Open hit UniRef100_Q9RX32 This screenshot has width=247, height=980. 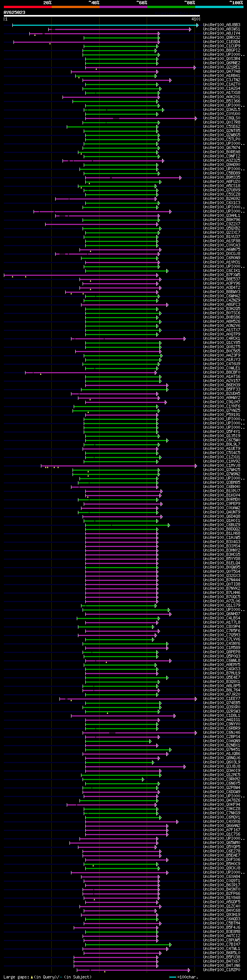click(222, 38)
